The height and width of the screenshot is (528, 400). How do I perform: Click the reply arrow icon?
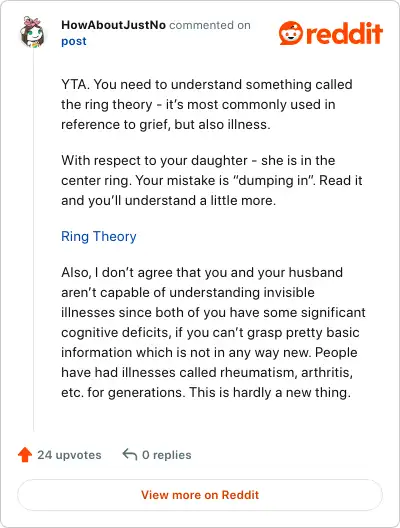[130, 454]
